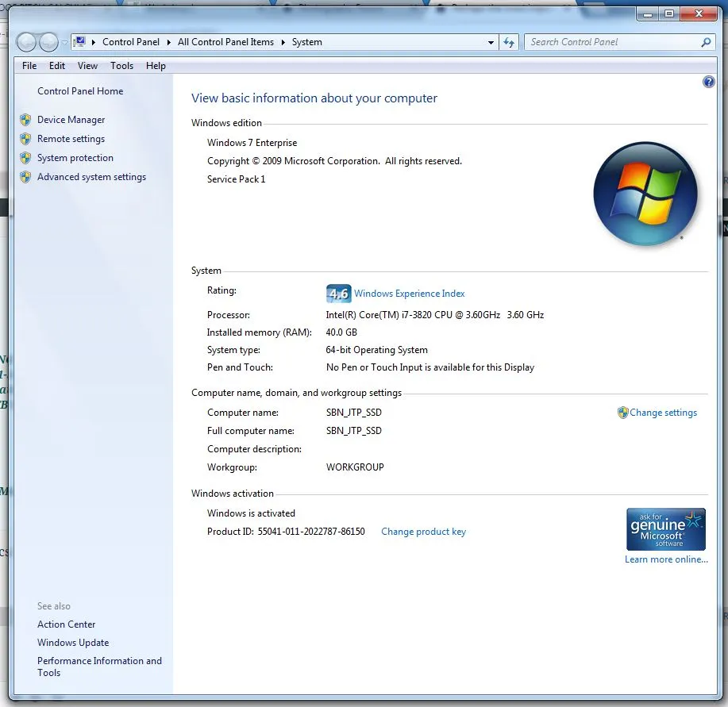Expand arrow after All Control Panel Items
The width and height of the screenshot is (728, 707).
tap(283, 42)
